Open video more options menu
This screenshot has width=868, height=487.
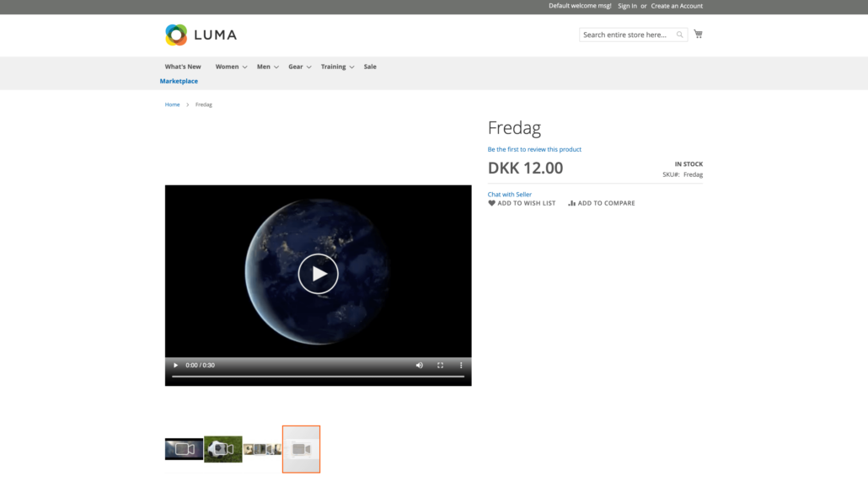pos(461,366)
